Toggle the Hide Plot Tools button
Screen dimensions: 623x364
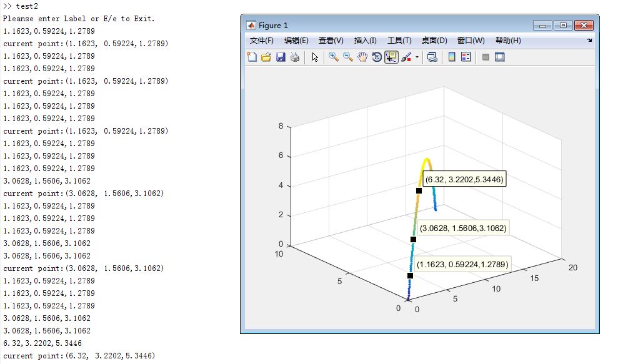pyautogui.click(x=486, y=57)
